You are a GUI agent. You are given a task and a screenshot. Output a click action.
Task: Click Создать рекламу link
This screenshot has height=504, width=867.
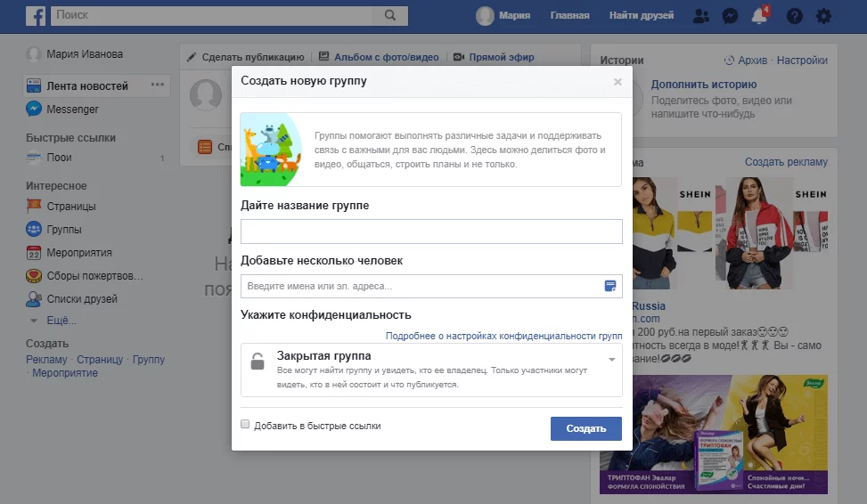click(x=786, y=162)
